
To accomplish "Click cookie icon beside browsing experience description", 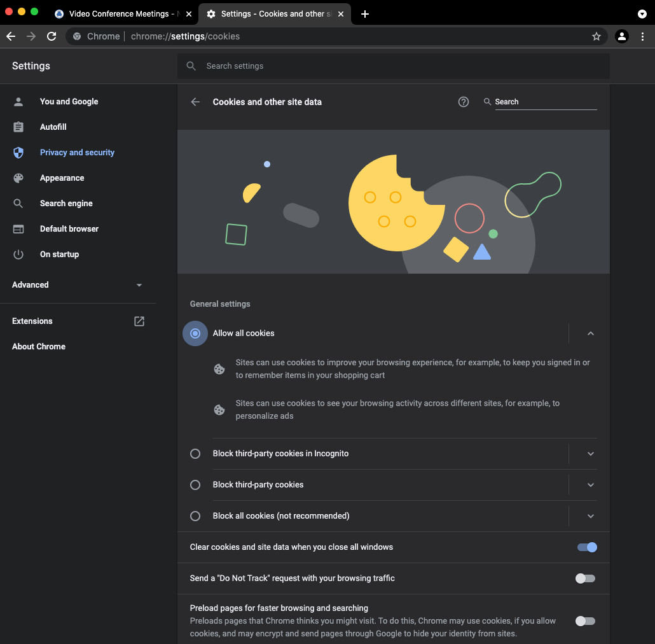I will point(219,369).
